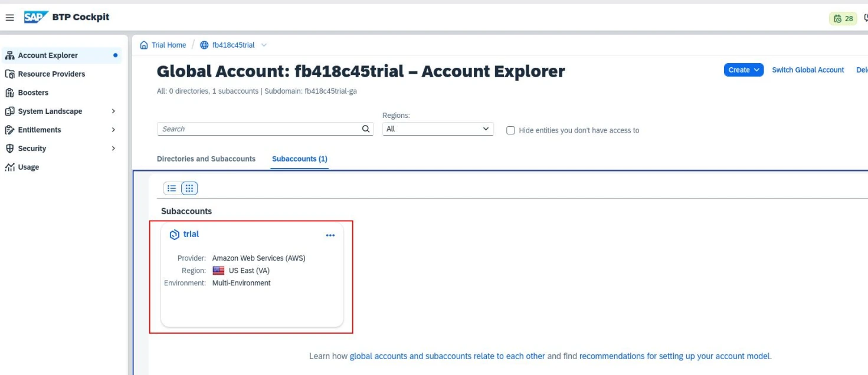Image resolution: width=868 pixels, height=375 pixels.
Task: Click the Multi-Environment text
Action: (x=241, y=283)
